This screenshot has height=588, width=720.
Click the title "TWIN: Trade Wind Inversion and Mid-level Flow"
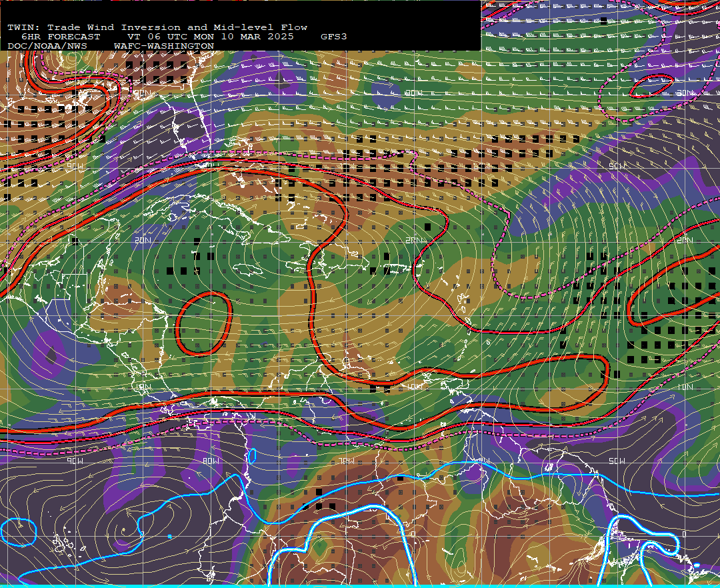pos(157,27)
